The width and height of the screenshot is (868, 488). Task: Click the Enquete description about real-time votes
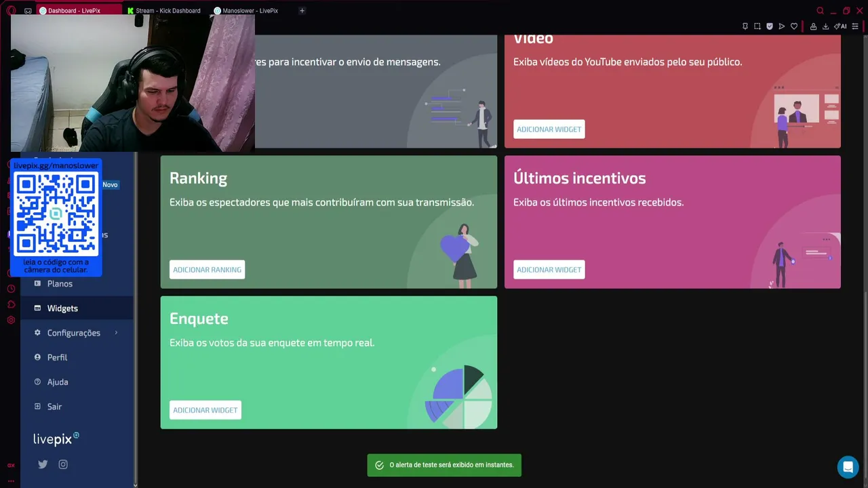[x=272, y=342]
